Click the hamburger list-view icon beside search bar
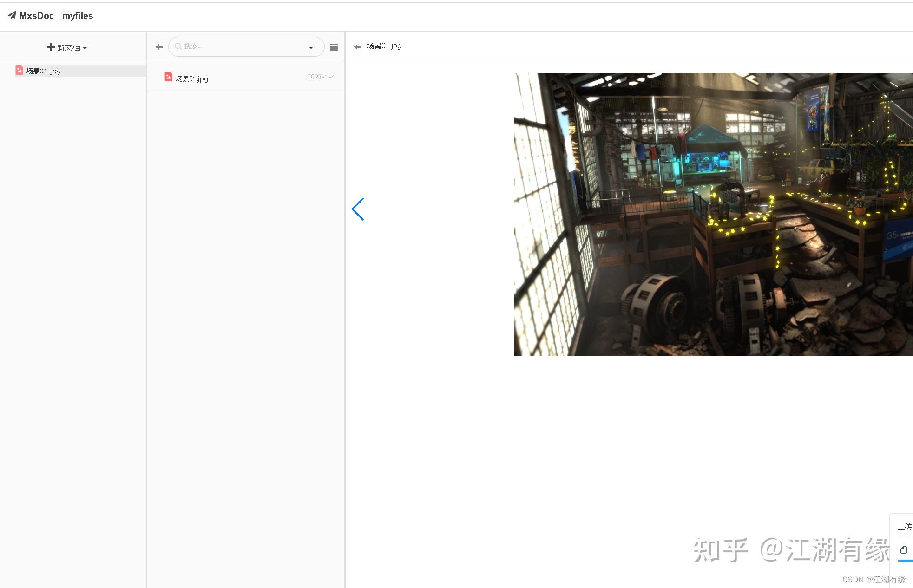Image resolution: width=913 pixels, height=588 pixels. 334,46
